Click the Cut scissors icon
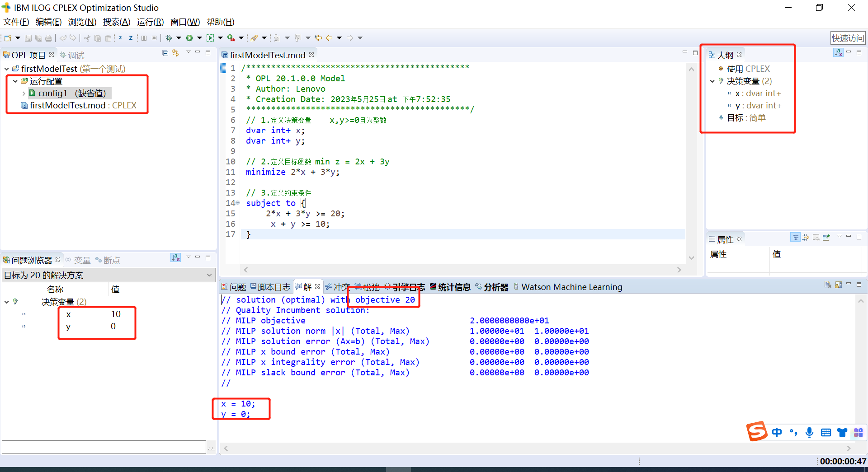 pos(87,38)
